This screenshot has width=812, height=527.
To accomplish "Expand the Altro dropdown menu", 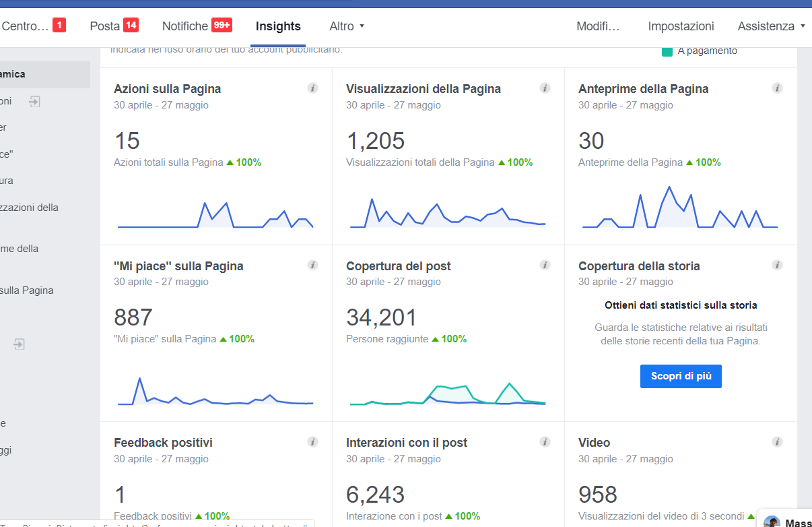I will click(x=347, y=26).
